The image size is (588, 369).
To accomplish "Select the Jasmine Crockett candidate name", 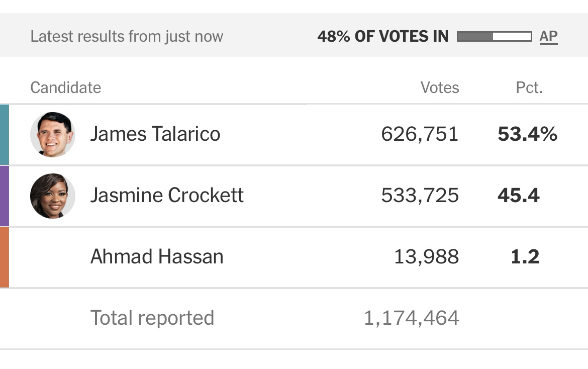I will (x=167, y=196).
